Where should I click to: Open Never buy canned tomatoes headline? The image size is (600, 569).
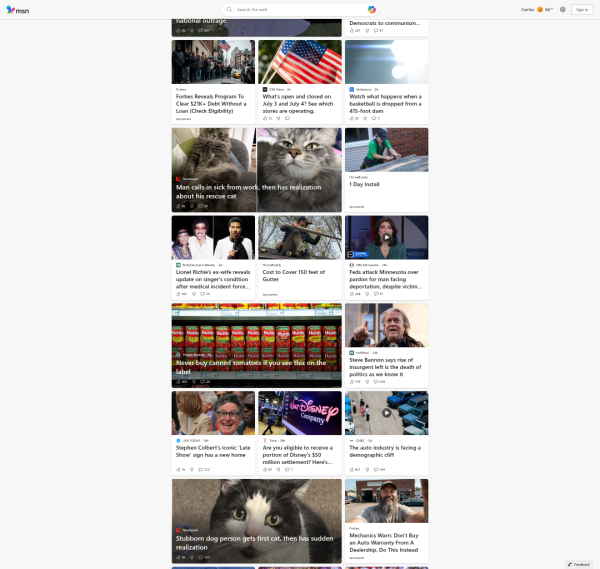click(x=251, y=367)
